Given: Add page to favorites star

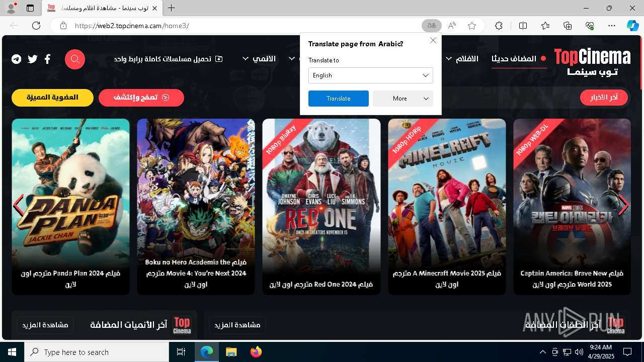Looking at the screenshot, I should pos(472,26).
